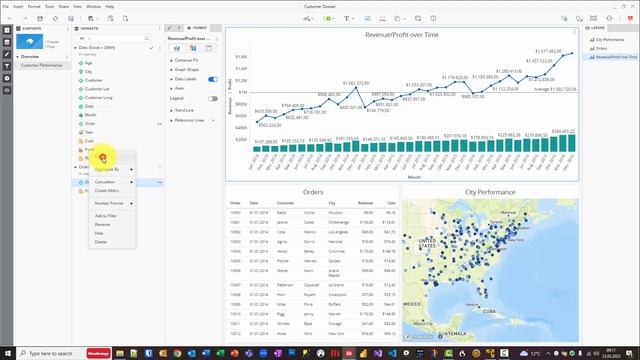This screenshot has width=640, height=360.
Task: Click the Contents panel three-dot menu
Action: [68, 29]
